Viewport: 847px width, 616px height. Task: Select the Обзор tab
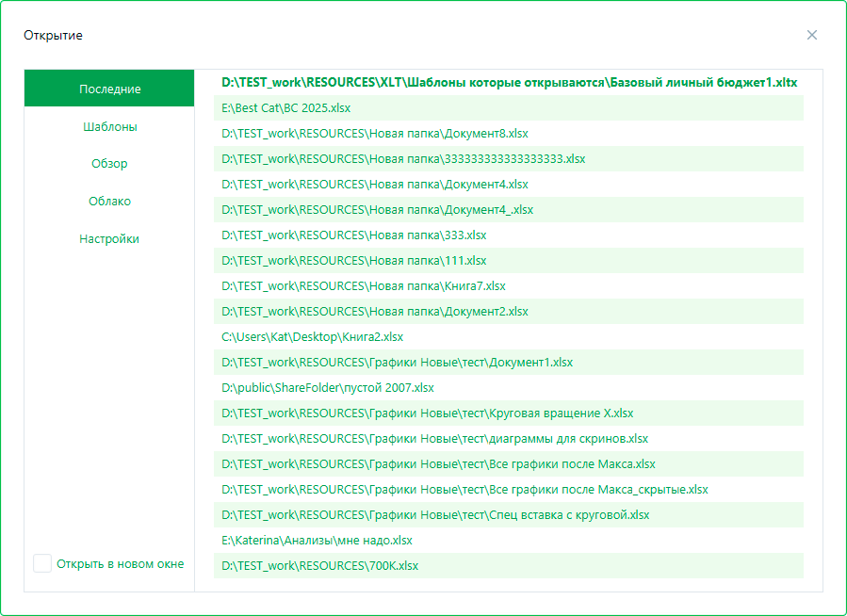[x=109, y=164]
